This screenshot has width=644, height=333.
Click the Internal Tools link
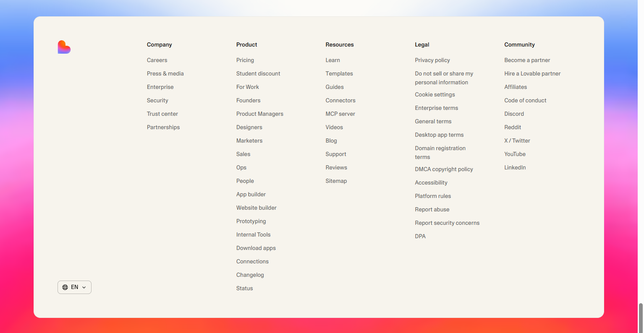pyautogui.click(x=254, y=235)
